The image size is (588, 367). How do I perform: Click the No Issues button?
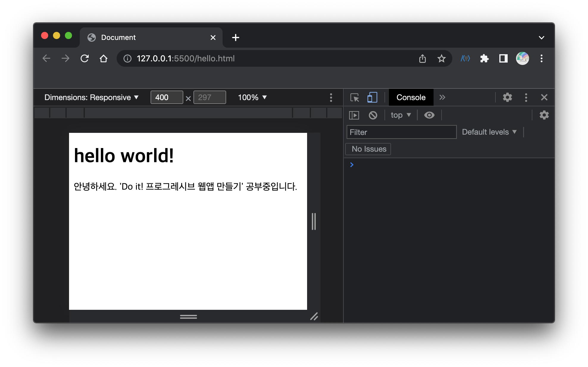point(368,149)
